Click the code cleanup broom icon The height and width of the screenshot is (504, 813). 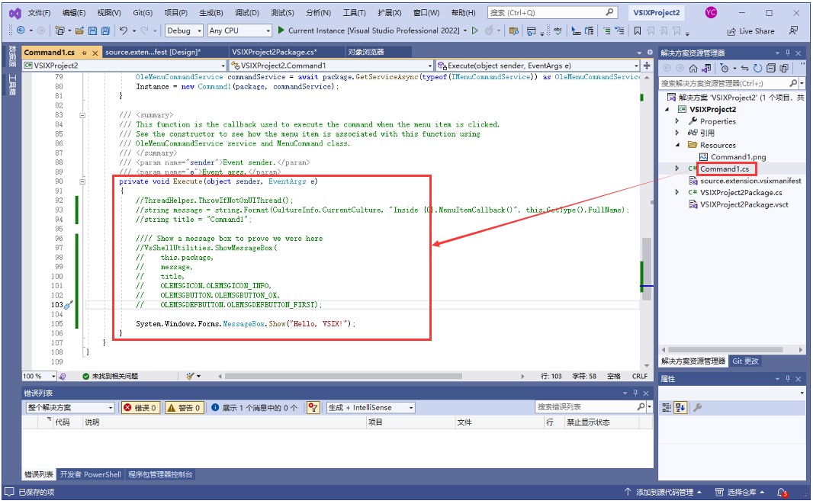click(191, 376)
